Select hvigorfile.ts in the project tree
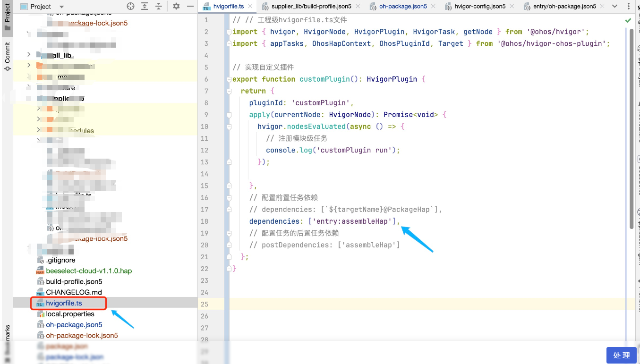Screen dimensions: 640x364 point(64,303)
